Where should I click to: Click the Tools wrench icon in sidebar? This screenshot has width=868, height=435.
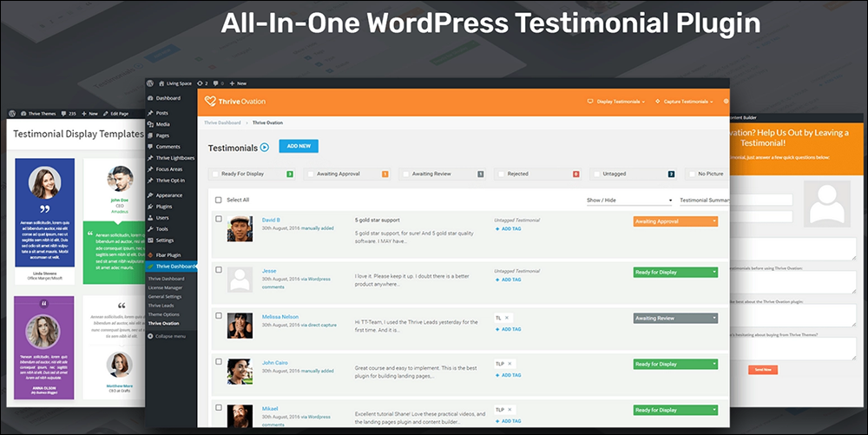point(150,228)
